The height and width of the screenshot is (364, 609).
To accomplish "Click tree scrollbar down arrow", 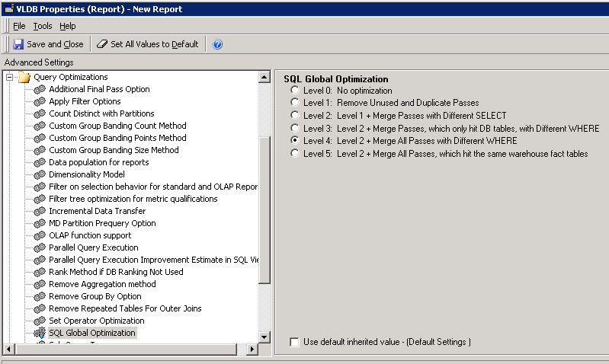I will tap(264, 337).
